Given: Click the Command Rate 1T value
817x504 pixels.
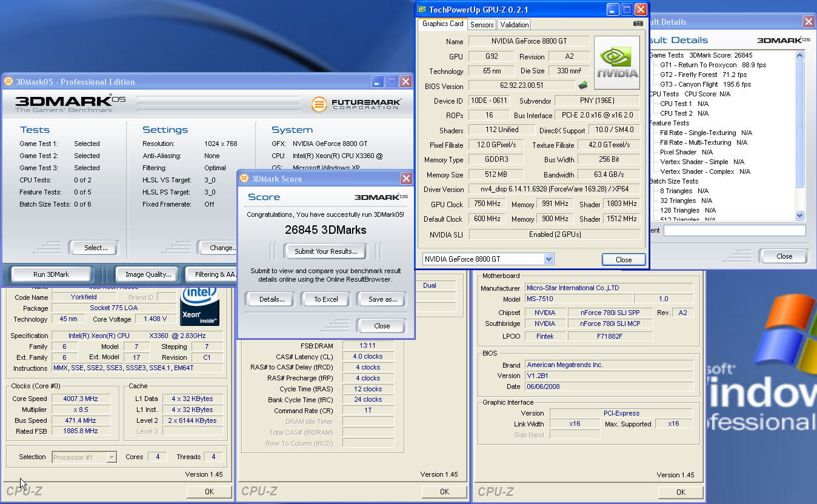Looking at the screenshot, I should coord(367,411).
